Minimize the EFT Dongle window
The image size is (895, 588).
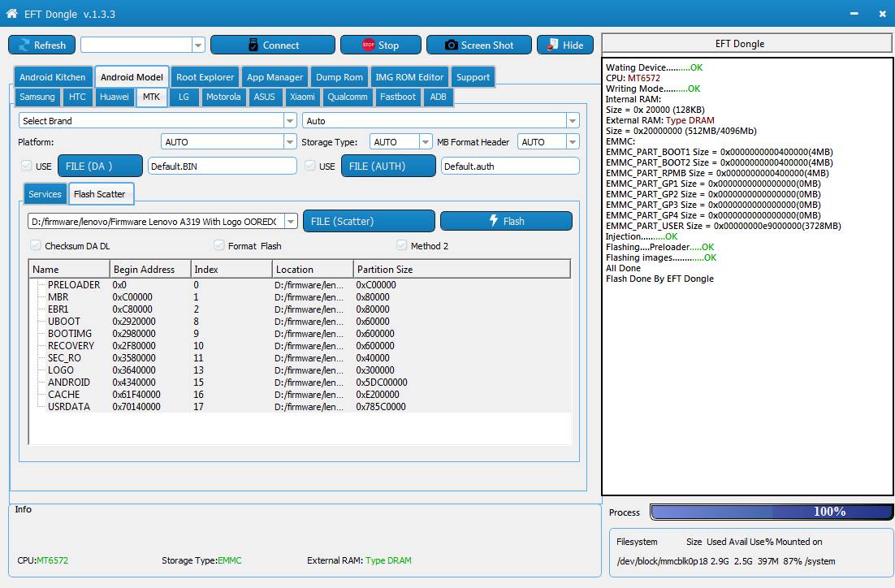tap(854, 14)
